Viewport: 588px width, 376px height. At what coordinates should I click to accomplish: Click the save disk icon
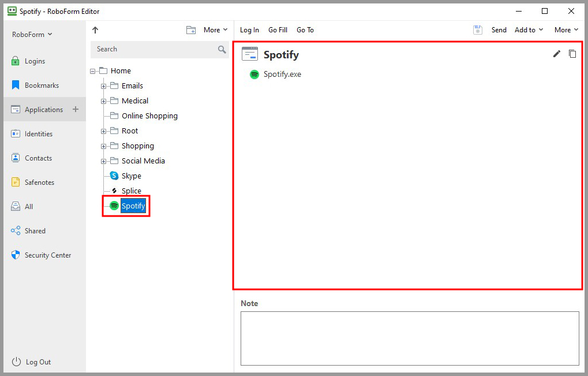tap(477, 30)
